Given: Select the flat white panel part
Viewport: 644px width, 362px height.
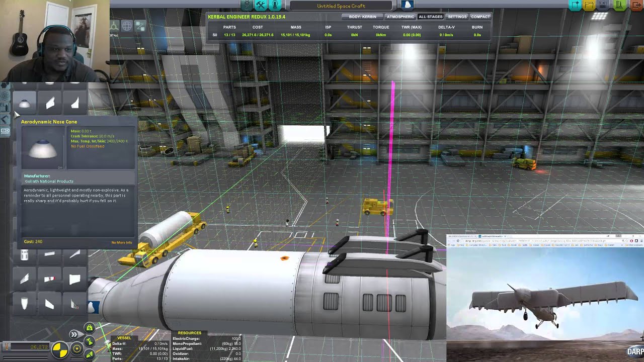Looking at the screenshot, I should [x=75, y=279].
